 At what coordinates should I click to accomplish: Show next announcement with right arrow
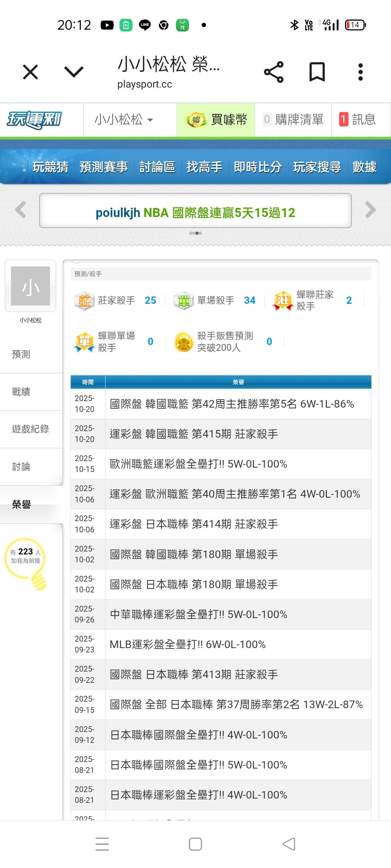370,210
